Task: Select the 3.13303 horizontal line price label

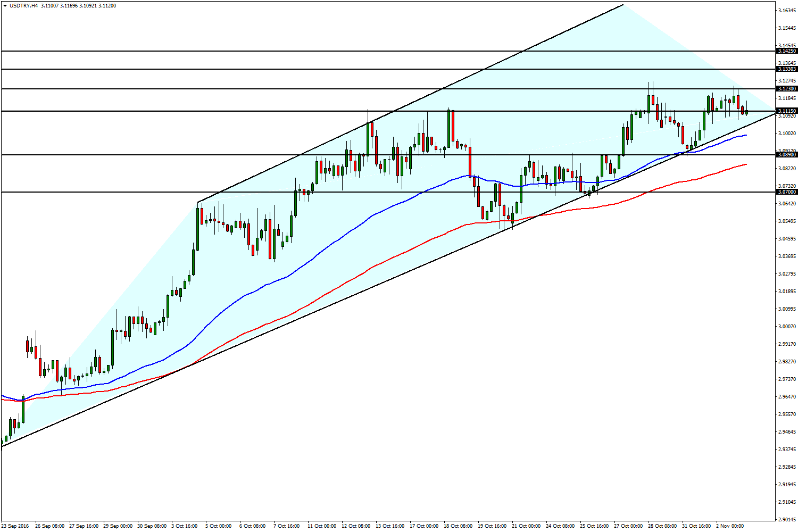Action: coord(787,69)
